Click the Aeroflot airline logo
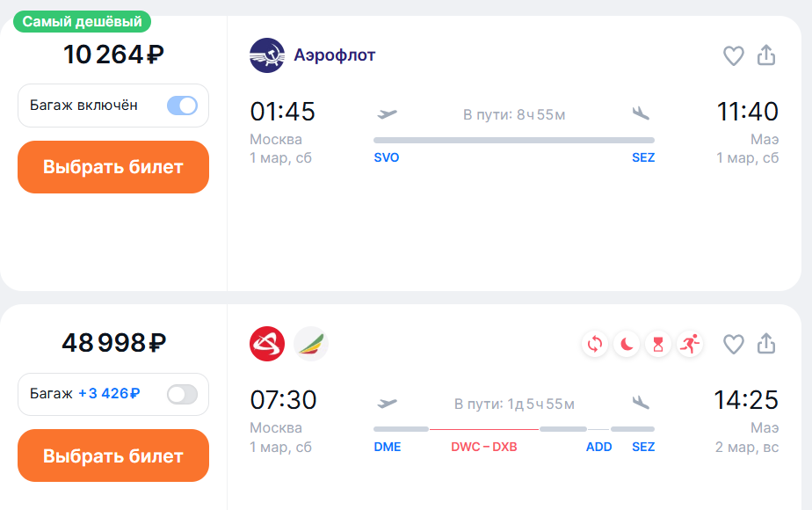 click(x=267, y=55)
